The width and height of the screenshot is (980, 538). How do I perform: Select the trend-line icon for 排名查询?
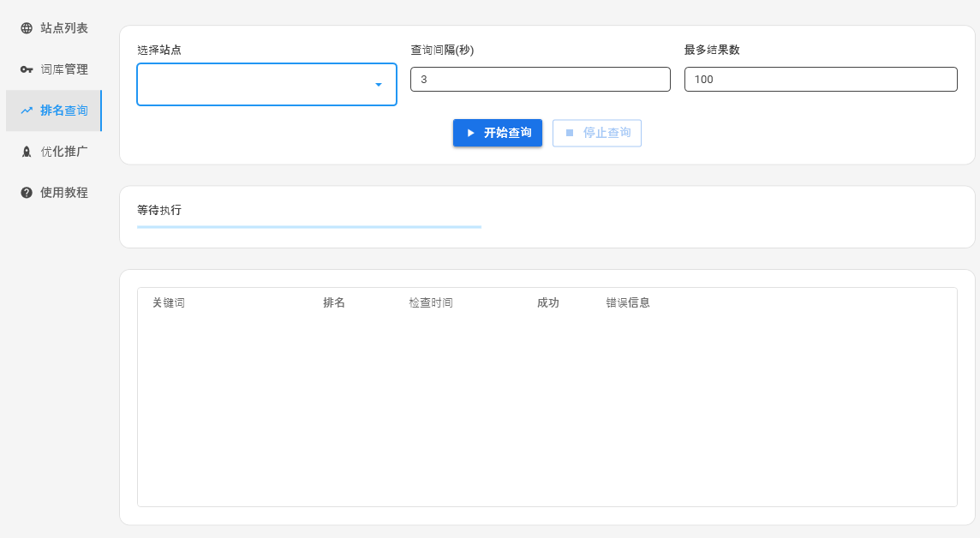click(x=27, y=111)
